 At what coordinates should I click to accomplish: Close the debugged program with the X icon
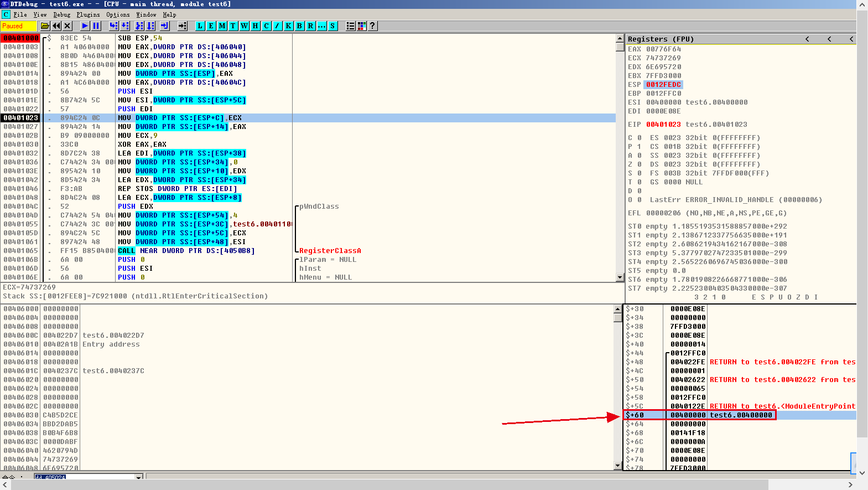click(x=67, y=26)
